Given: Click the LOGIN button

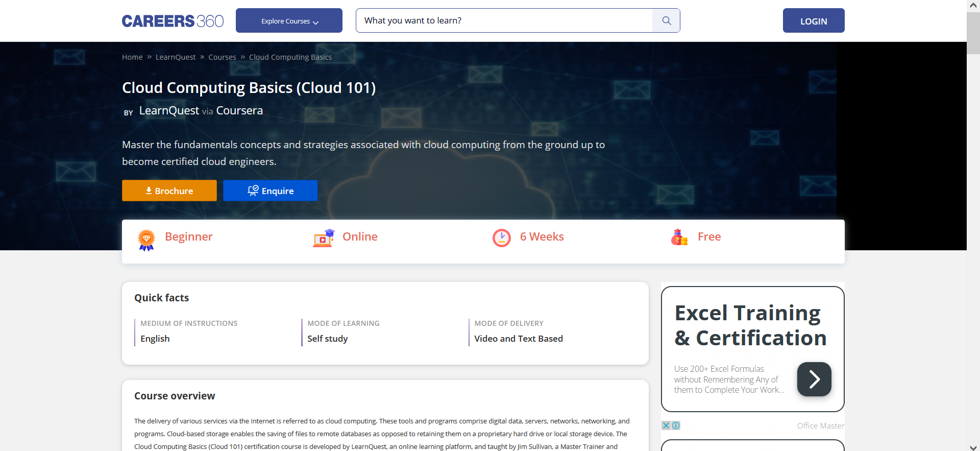Looking at the screenshot, I should pyautogui.click(x=814, y=20).
